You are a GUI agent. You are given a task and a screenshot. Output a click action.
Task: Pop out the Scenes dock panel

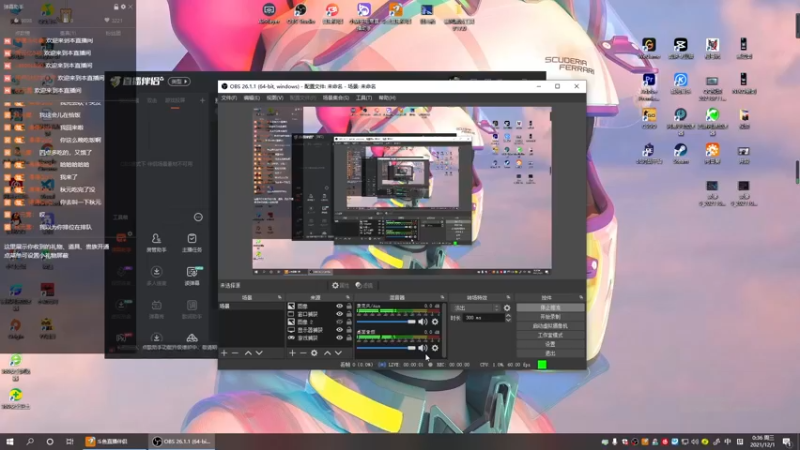click(280, 297)
